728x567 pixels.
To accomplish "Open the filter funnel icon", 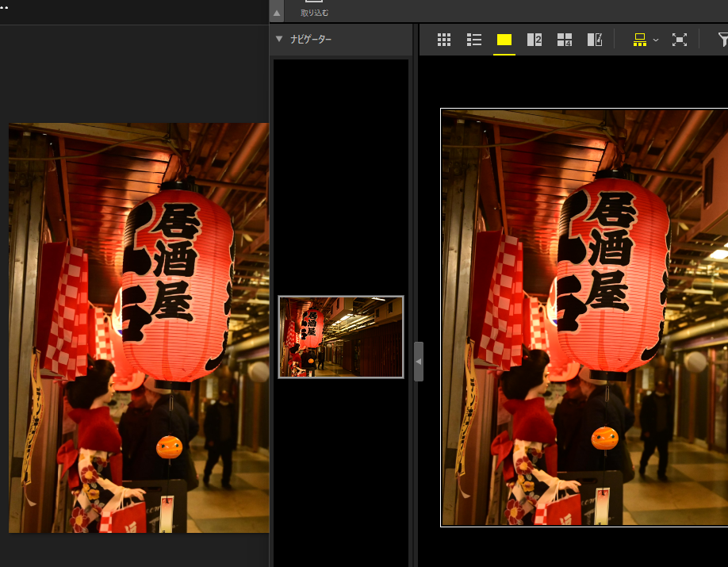I will pyautogui.click(x=722, y=40).
